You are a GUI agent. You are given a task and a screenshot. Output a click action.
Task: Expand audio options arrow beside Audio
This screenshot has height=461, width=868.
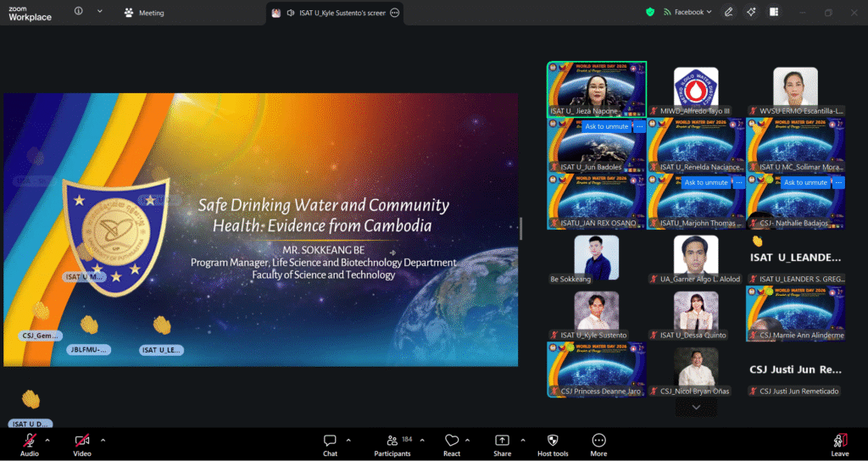[47, 440]
